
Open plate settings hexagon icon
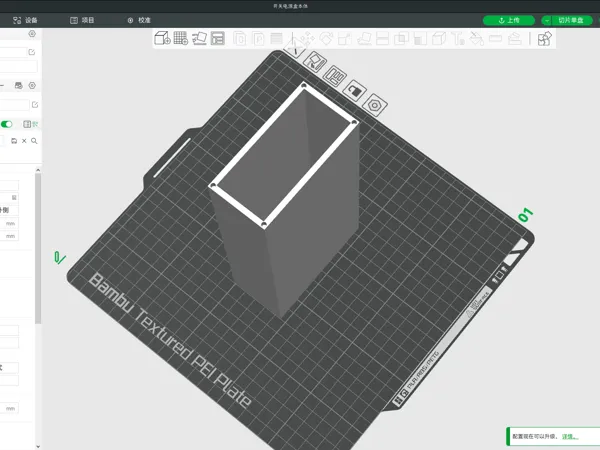(x=375, y=104)
